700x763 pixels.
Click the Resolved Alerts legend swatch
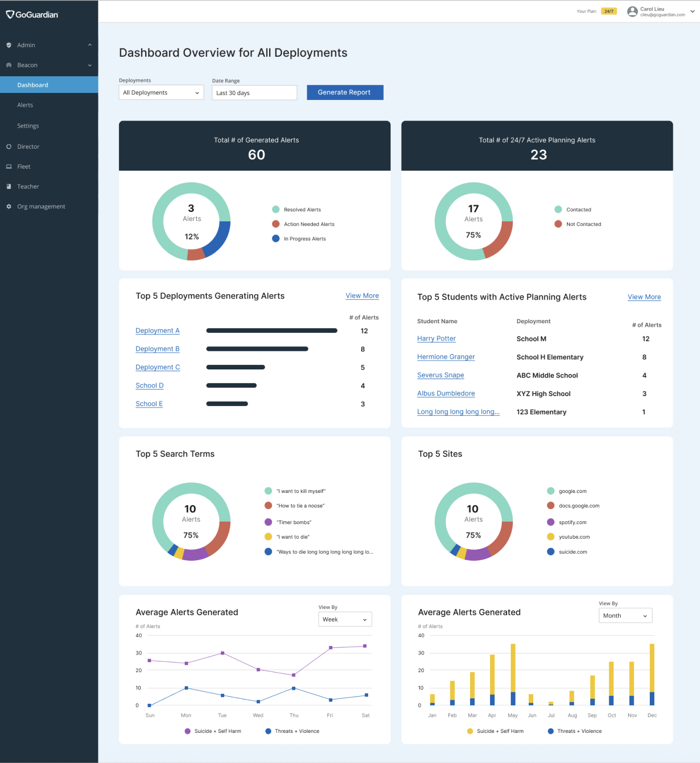click(276, 209)
